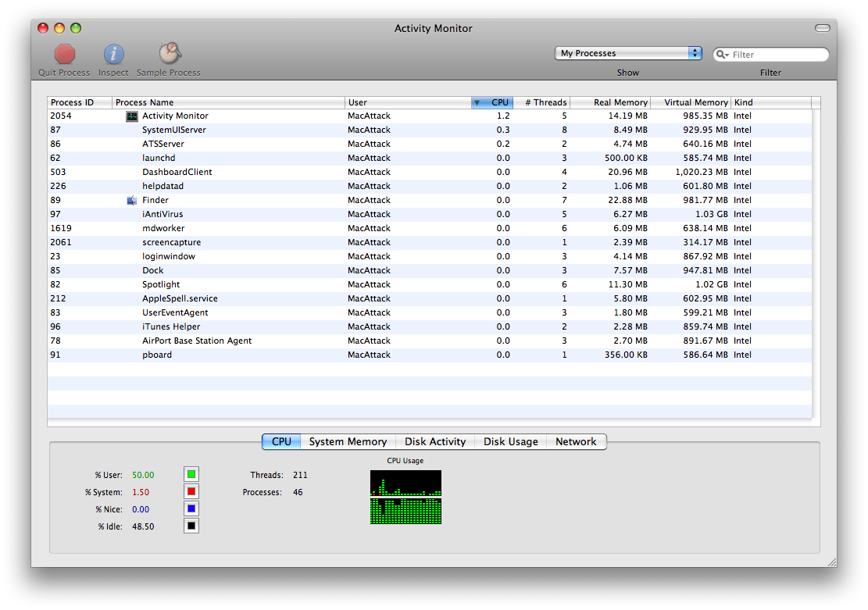Click red % System color swatch

191,491
